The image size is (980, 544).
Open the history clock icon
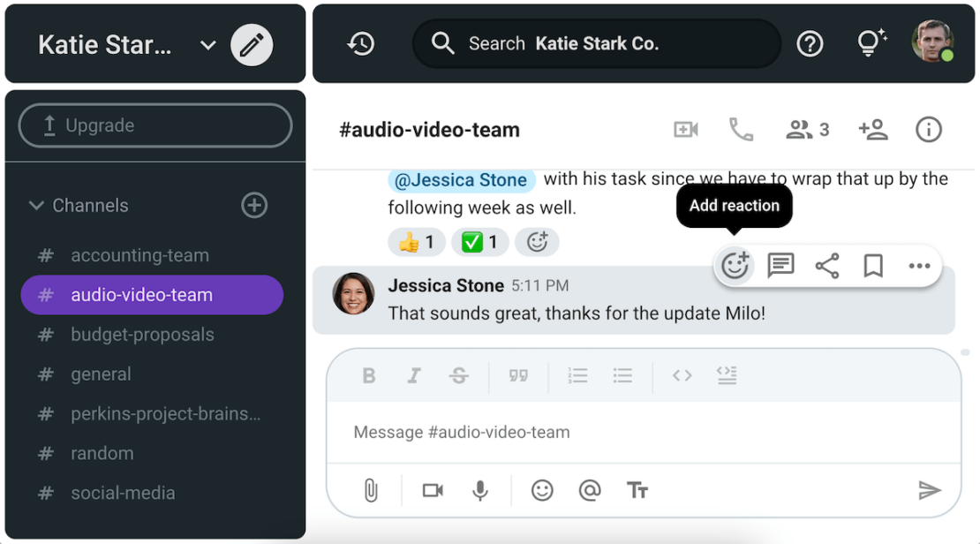tap(360, 44)
